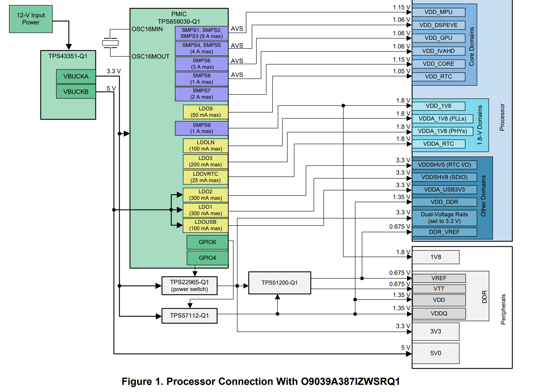Select the VDD_MPU rail box

439,12
